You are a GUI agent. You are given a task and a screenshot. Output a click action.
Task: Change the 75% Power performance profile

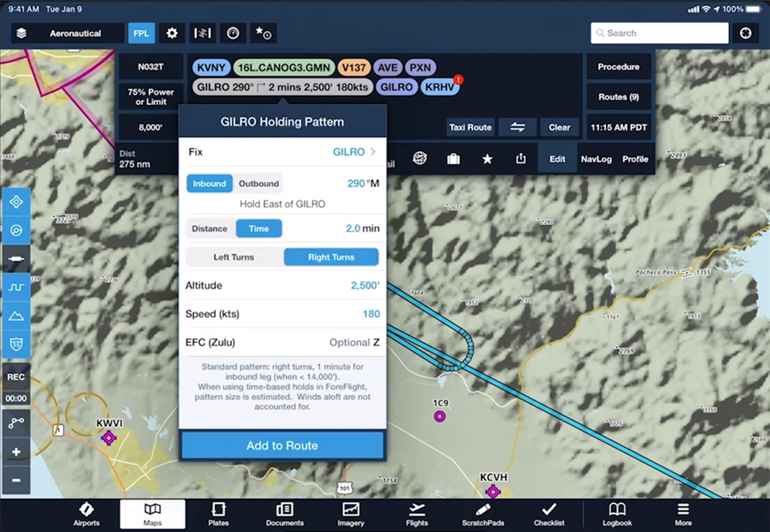(150, 97)
